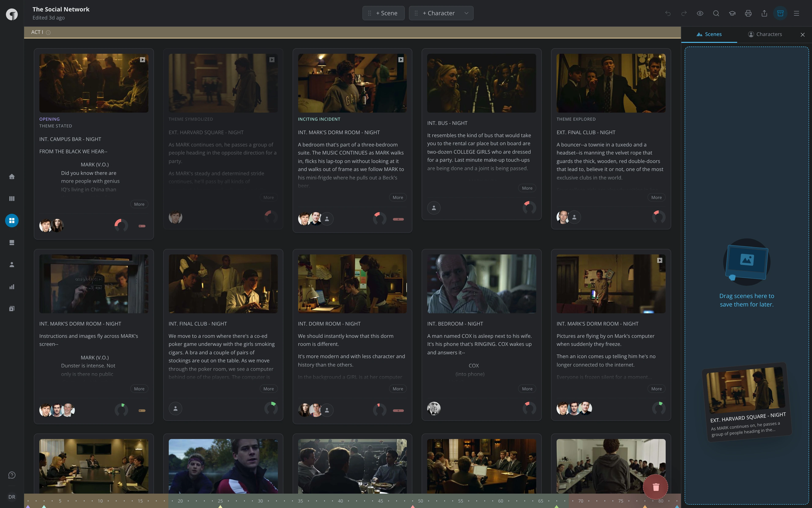Expand More on INT. CAMPUS BAR card
The image size is (812, 508).
tap(139, 204)
